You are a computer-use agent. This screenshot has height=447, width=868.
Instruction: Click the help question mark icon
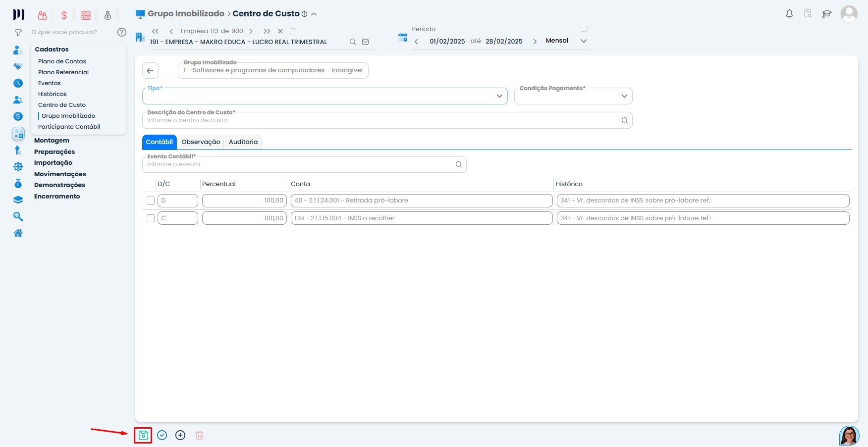click(x=121, y=32)
